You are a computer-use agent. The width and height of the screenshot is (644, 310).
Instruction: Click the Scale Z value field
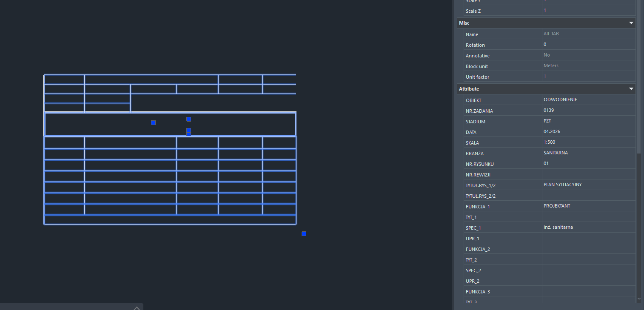[589, 11]
